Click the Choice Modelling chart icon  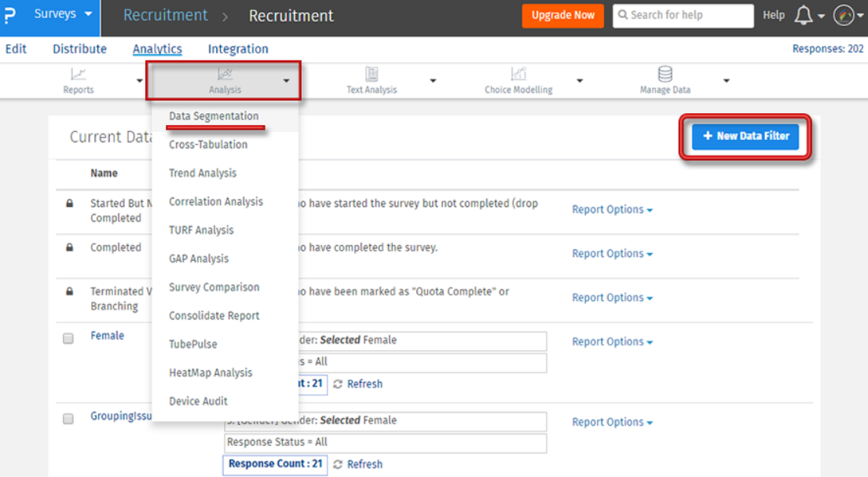[x=518, y=74]
